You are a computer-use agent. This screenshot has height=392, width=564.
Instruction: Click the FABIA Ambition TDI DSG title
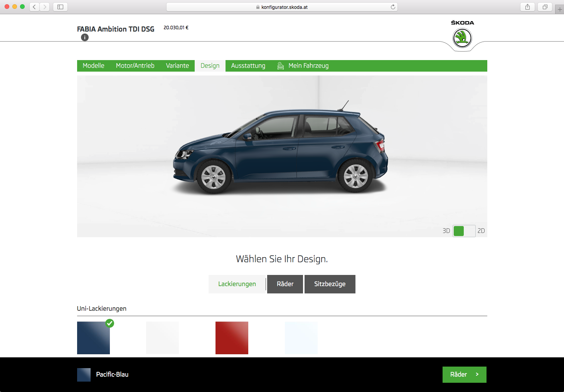tap(116, 29)
